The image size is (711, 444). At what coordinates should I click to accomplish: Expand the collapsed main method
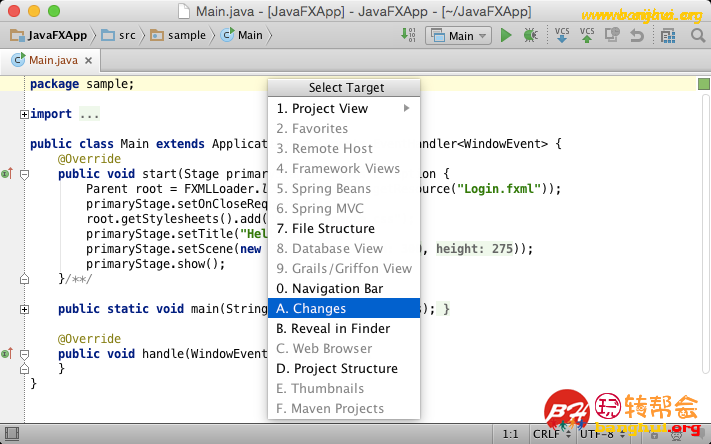pyautogui.click(x=24, y=309)
